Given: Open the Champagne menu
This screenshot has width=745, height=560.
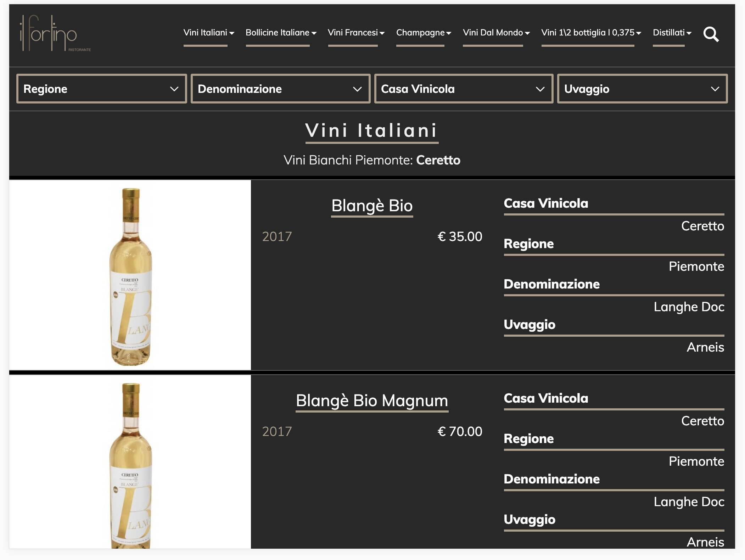Looking at the screenshot, I should [x=424, y=33].
